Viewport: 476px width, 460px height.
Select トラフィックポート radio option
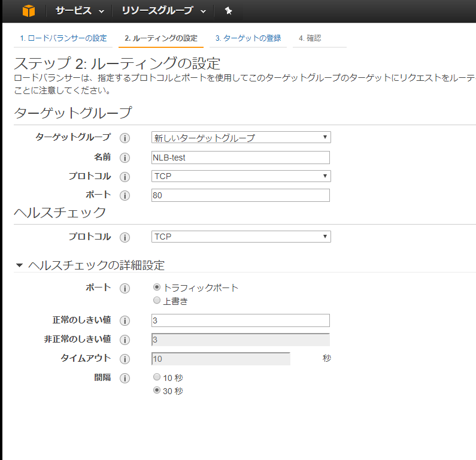(157, 287)
